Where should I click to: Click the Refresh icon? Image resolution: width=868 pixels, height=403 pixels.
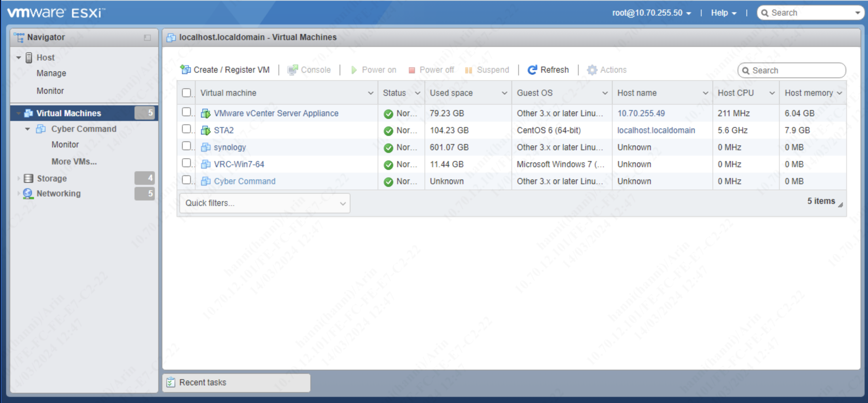tap(532, 69)
